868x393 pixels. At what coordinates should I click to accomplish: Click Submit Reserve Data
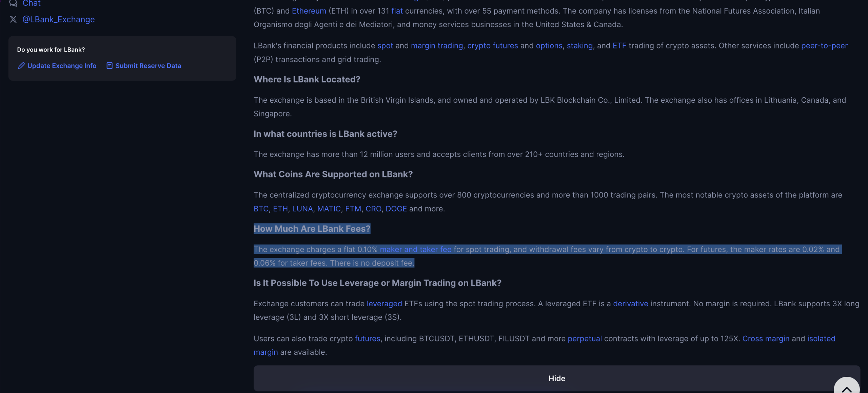click(148, 66)
